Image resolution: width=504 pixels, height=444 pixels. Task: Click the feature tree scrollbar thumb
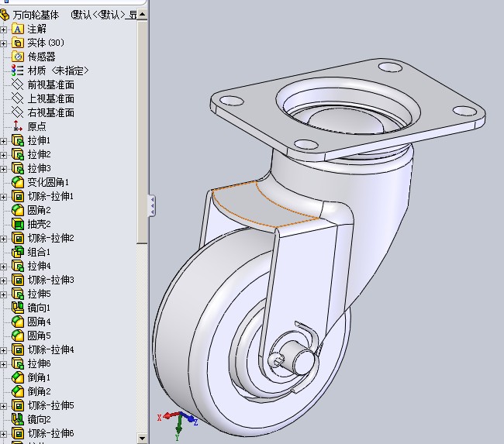tap(142, 132)
